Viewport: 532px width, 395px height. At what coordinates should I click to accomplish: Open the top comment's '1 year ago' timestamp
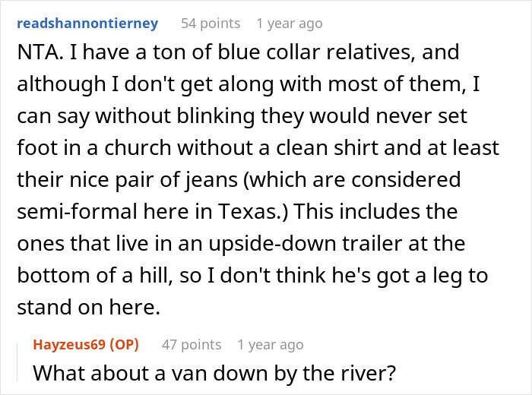click(290, 23)
